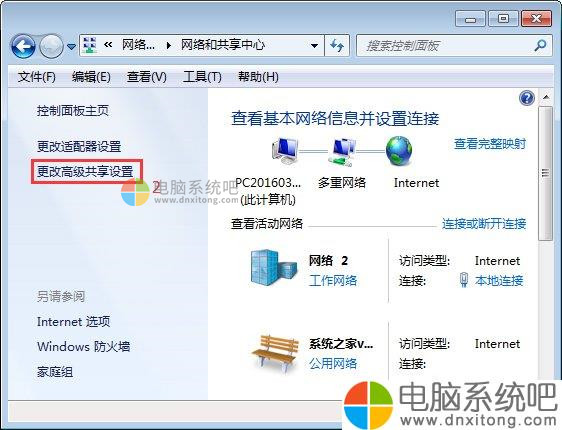Click the grey Forward navigation button
Image resolution: width=562 pixels, height=430 pixels.
51,46
